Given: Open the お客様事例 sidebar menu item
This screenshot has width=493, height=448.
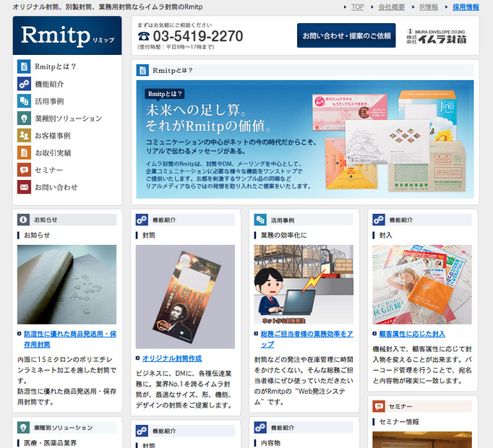Looking at the screenshot, I should click(53, 136).
